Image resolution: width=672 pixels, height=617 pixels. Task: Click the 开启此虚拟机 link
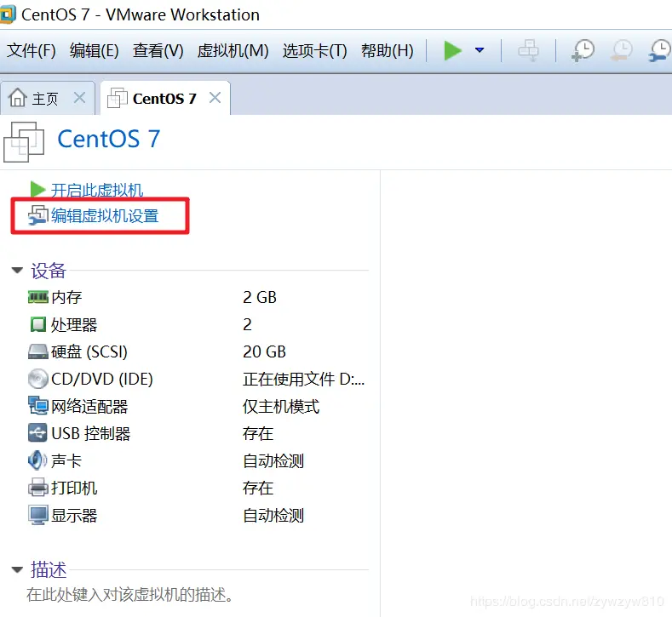tap(97, 190)
